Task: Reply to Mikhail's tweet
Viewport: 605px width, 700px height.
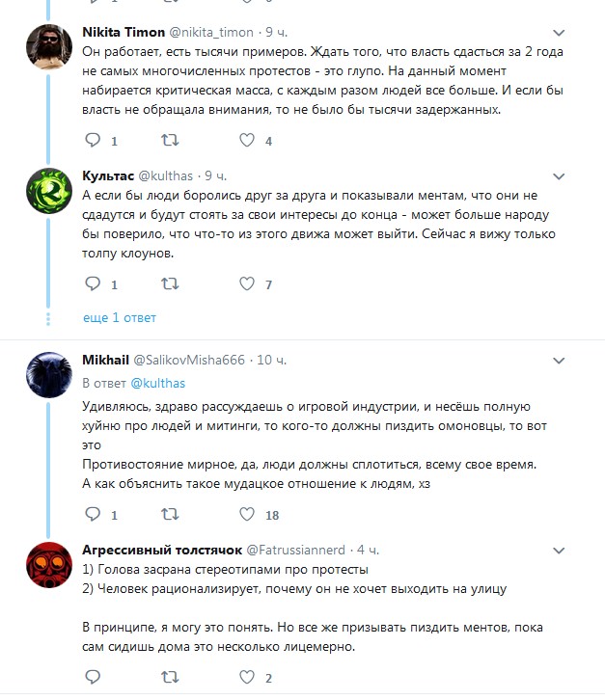Action: 94,515
